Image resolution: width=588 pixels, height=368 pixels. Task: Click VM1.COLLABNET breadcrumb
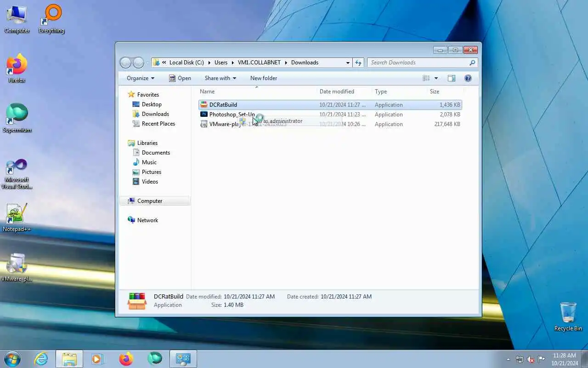[x=259, y=63]
